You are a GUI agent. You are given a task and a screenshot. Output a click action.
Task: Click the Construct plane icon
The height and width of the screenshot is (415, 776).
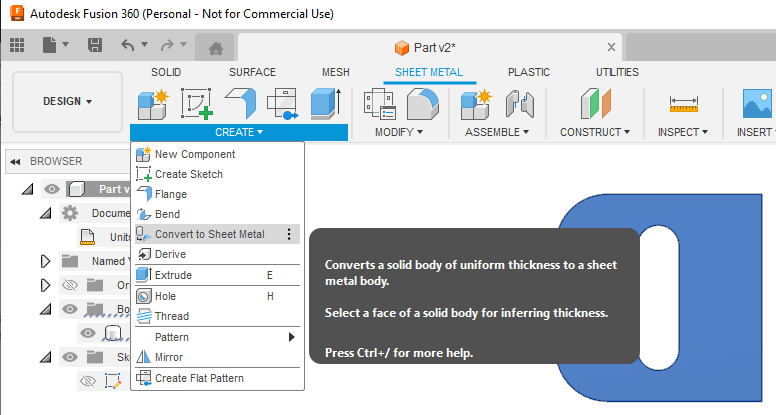(596, 103)
